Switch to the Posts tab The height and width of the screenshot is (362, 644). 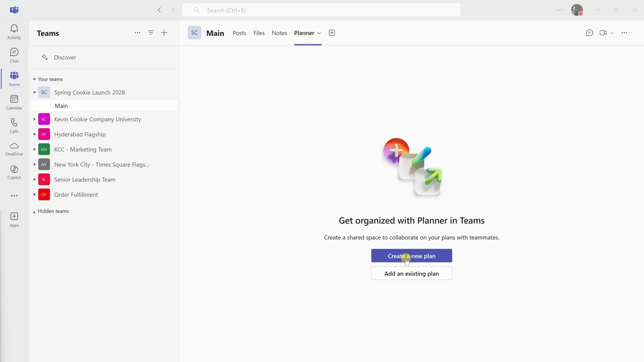pyautogui.click(x=239, y=33)
